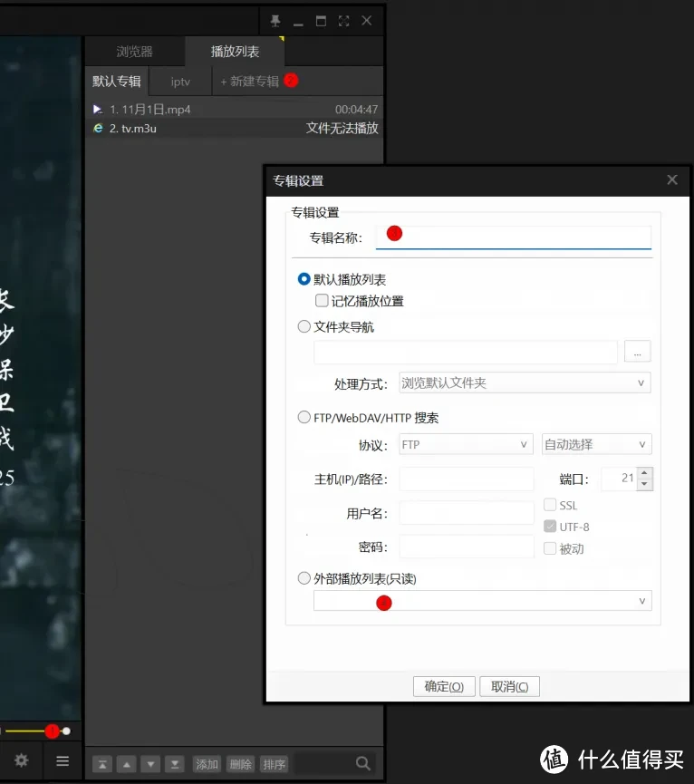The image size is (694, 784).
Task: Switch to the 浏览器 tab
Action: pyautogui.click(x=134, y=52)
